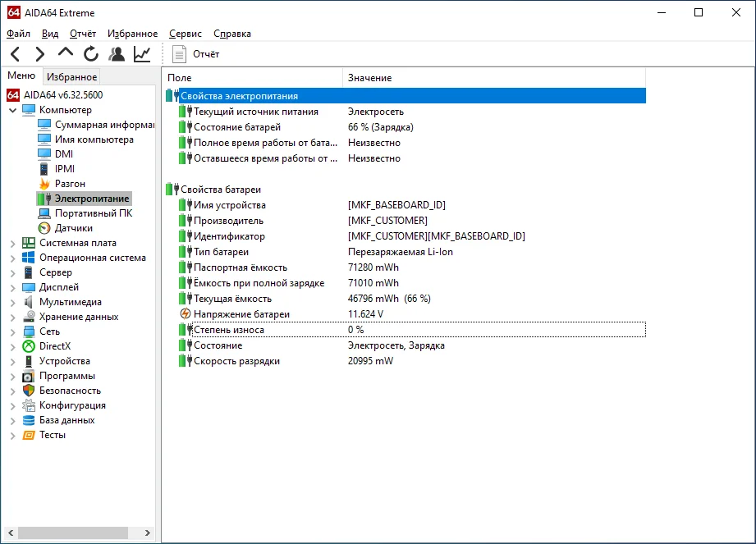The height and width of the screenshot is (544, 756).
Task: Open the Отчёт menu in the menu bar
Action: click(83, 34)
